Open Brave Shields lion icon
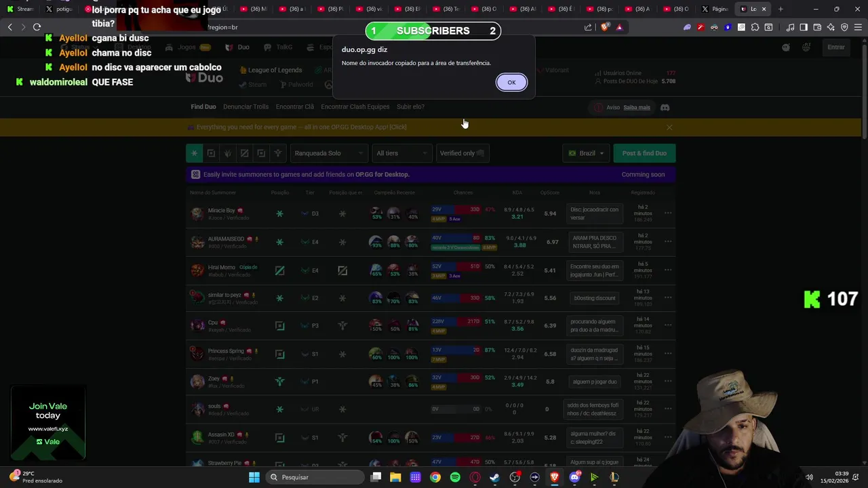868x488 pixels. point(606,27)
